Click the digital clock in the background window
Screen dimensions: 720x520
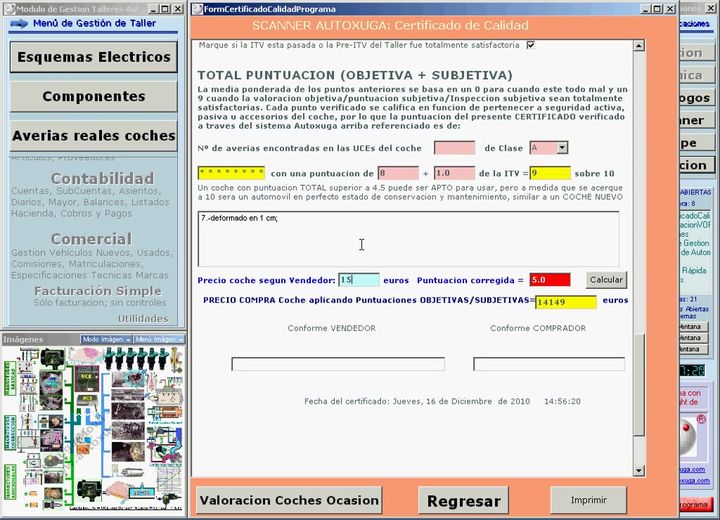[692, 370]
